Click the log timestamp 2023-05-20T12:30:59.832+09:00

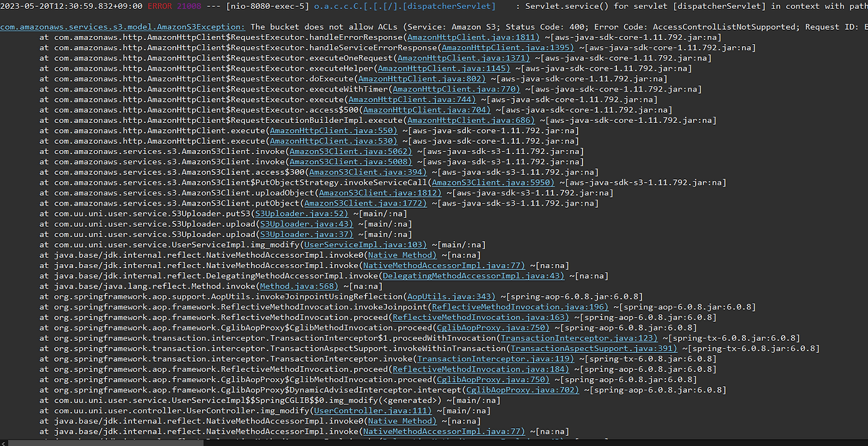[71, 6]
